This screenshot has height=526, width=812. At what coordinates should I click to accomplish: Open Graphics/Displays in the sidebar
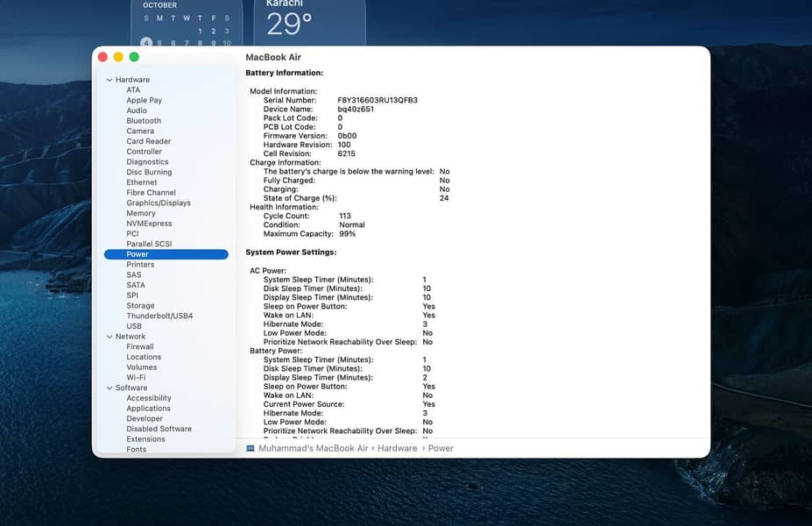(159, 203)
